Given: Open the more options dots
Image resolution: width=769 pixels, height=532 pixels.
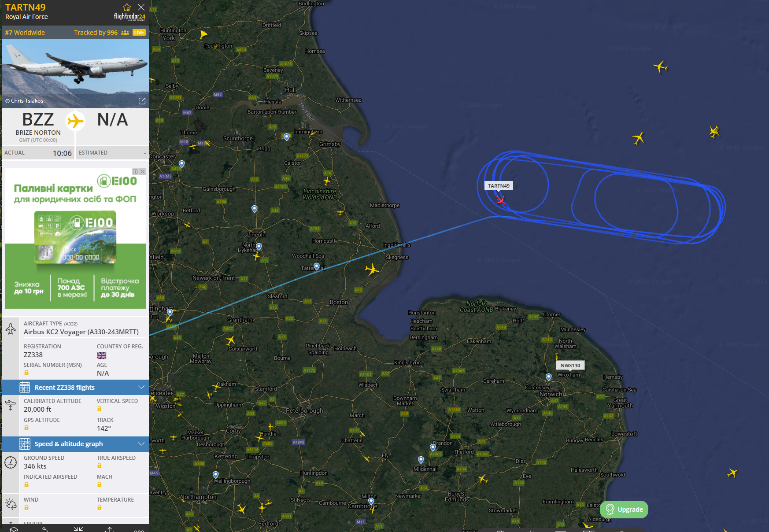Looking at the screenshot, I should pos(139,530).
